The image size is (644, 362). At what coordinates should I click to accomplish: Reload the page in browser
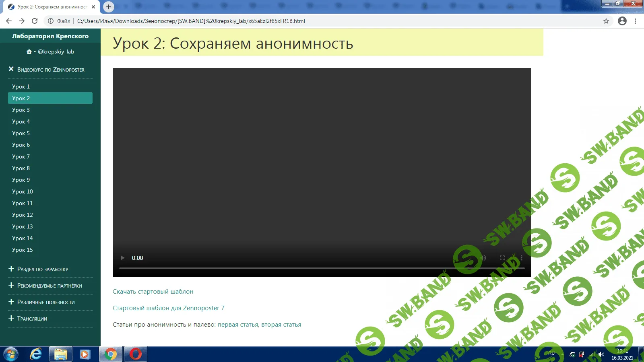[35, 21]
